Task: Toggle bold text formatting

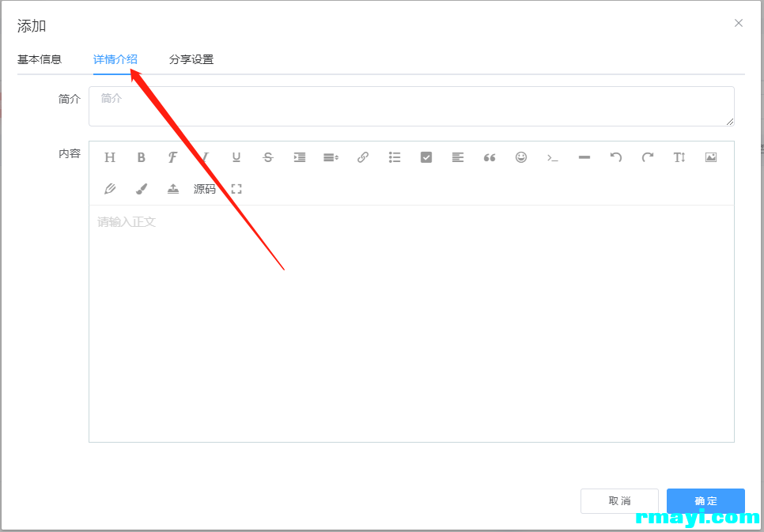Action: tap(142, 157)
